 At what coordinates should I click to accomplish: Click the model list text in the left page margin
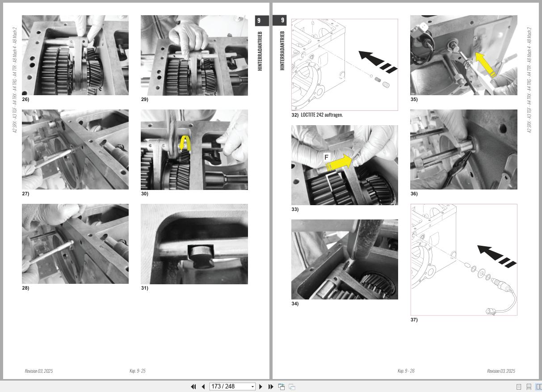15,80
